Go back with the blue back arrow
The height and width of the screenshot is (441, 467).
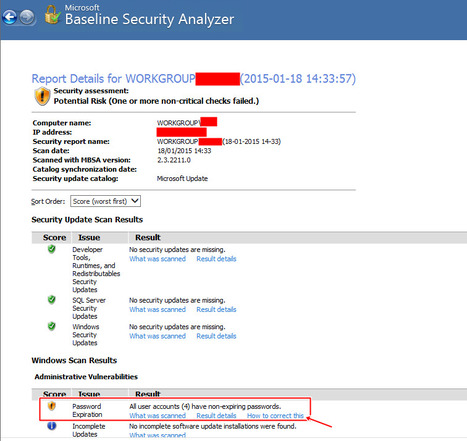tap(10, 17)
